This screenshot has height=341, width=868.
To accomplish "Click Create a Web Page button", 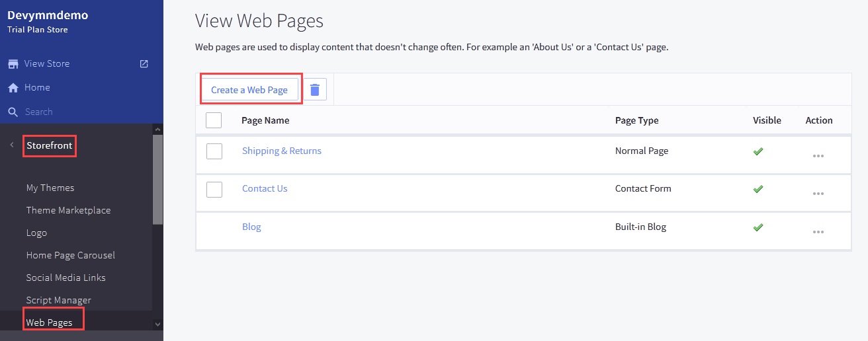I will [x=249, y=90].
